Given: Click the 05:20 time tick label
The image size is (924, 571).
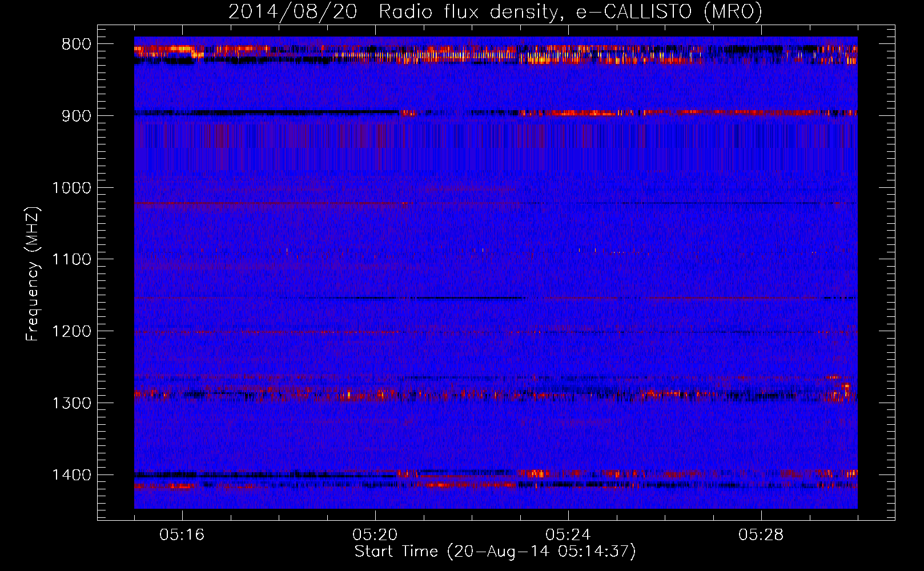Looking at the screenshot, I should tap(375, 535).
